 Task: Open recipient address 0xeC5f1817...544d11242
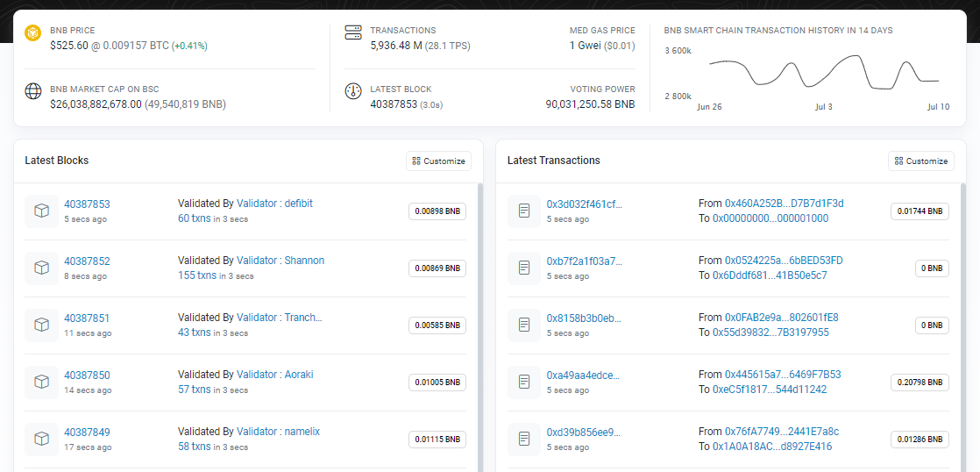point(770,390)
